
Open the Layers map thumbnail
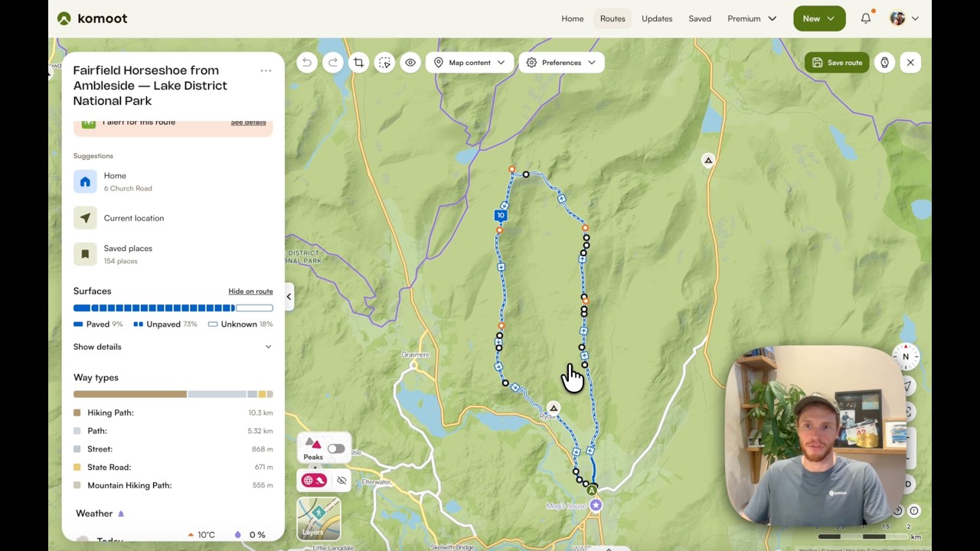tap(318, 518)
